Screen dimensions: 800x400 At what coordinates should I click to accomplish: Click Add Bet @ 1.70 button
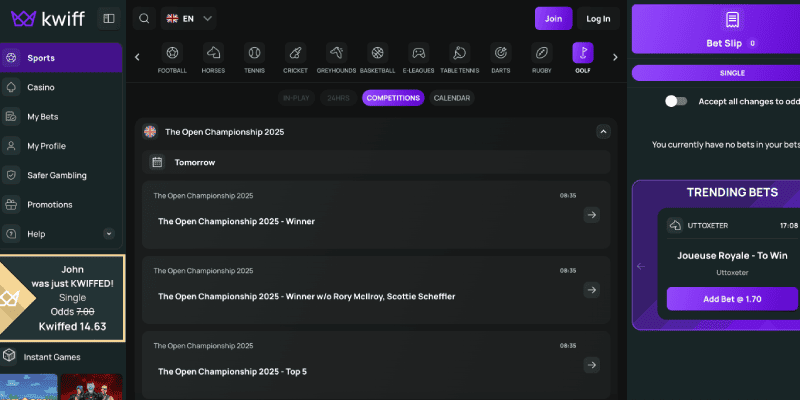pos(732,299)
